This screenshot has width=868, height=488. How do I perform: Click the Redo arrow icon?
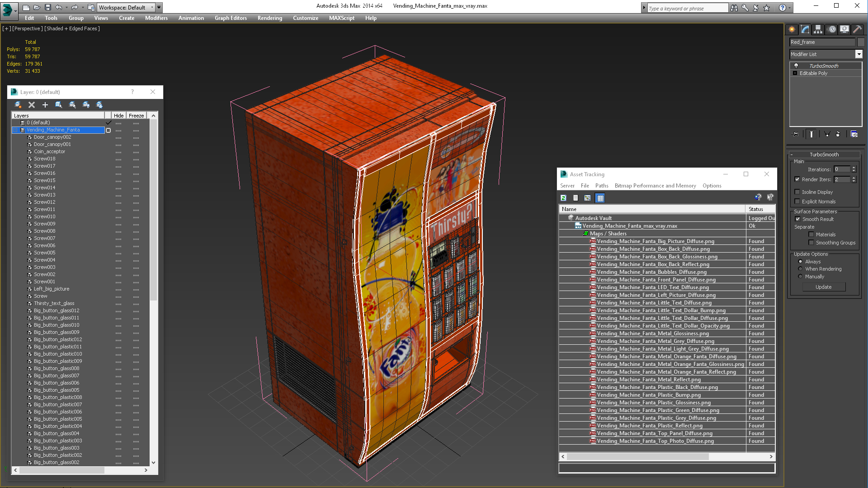[74, 7]
